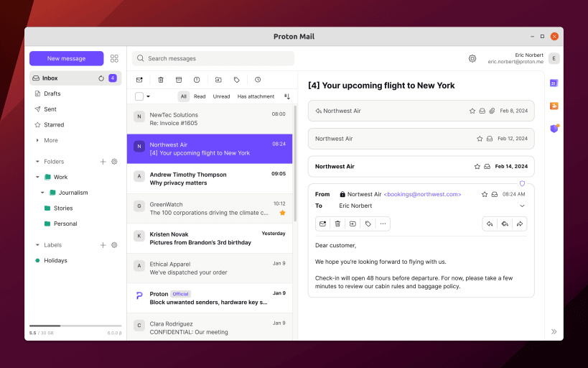Collapse the Labels section

point(37,245)
